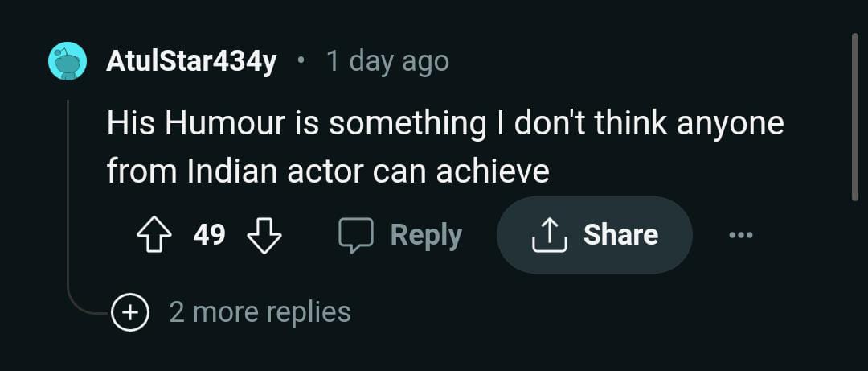
Task: Click the share arrow icon
Action: pos(550,235)
